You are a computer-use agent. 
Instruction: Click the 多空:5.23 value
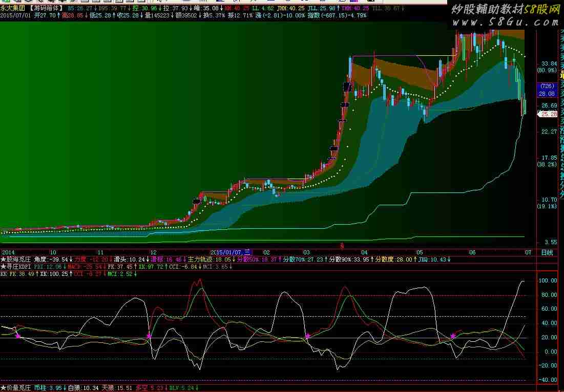(x=149, y=388)
